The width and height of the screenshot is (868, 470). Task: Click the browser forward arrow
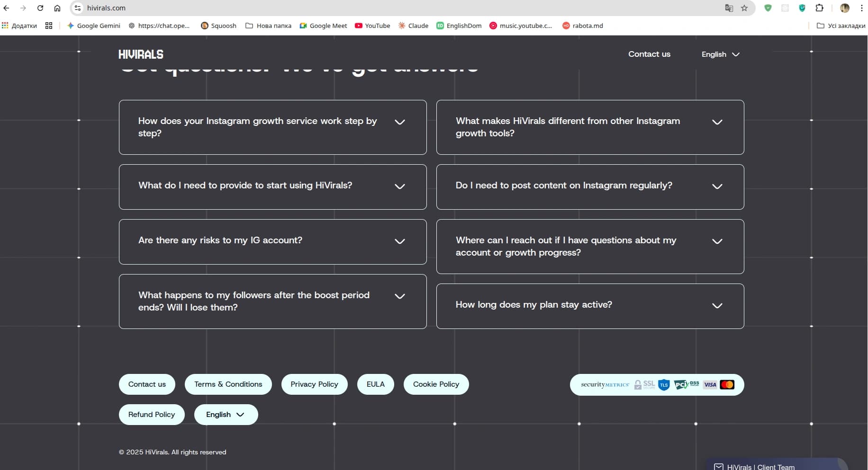(x=23, y=8)
